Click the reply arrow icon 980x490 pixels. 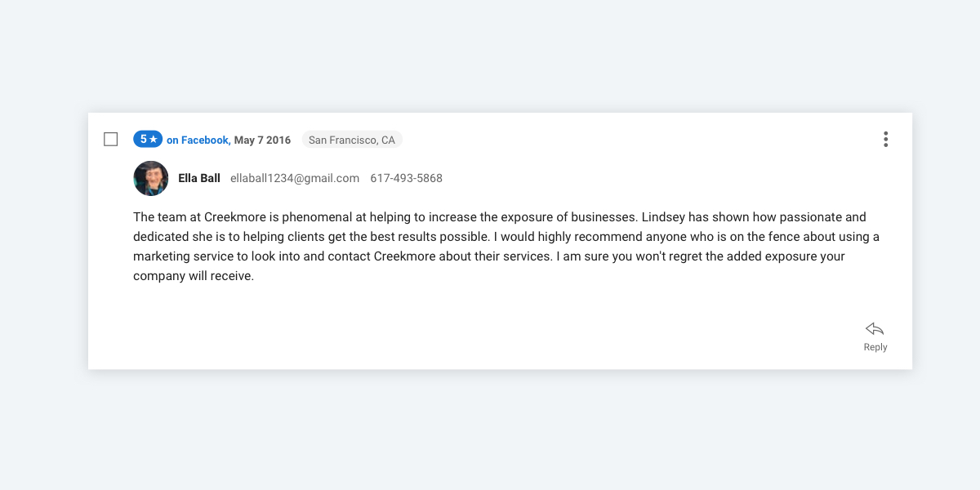point(875,329)
